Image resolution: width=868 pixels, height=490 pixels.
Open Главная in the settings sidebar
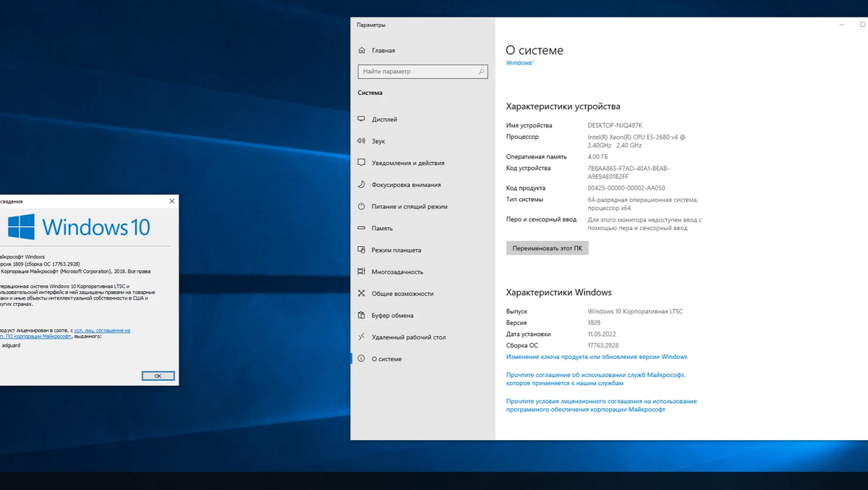[x=383, y=51]
